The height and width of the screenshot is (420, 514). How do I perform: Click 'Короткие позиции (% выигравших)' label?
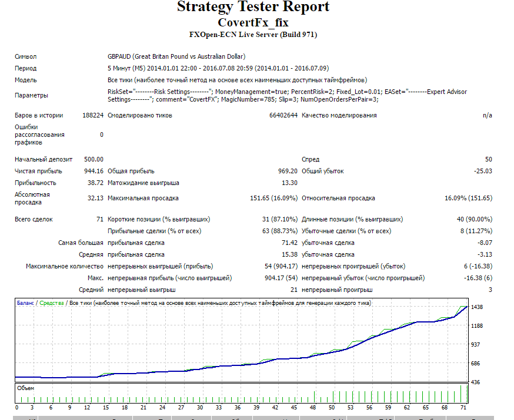tap(159, 219)
